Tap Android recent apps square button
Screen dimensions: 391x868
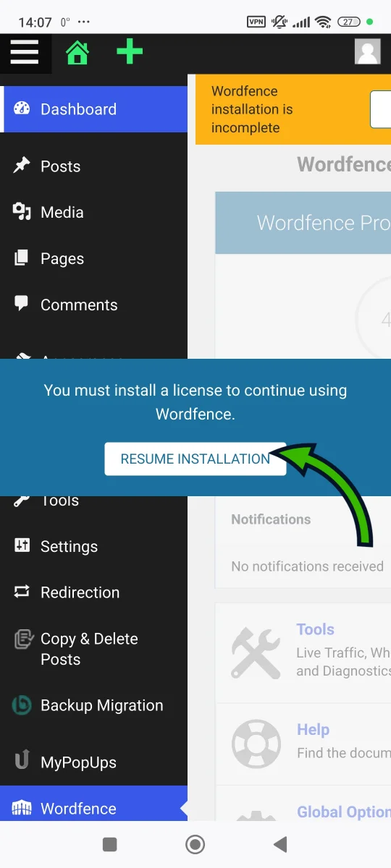point(109,844)
